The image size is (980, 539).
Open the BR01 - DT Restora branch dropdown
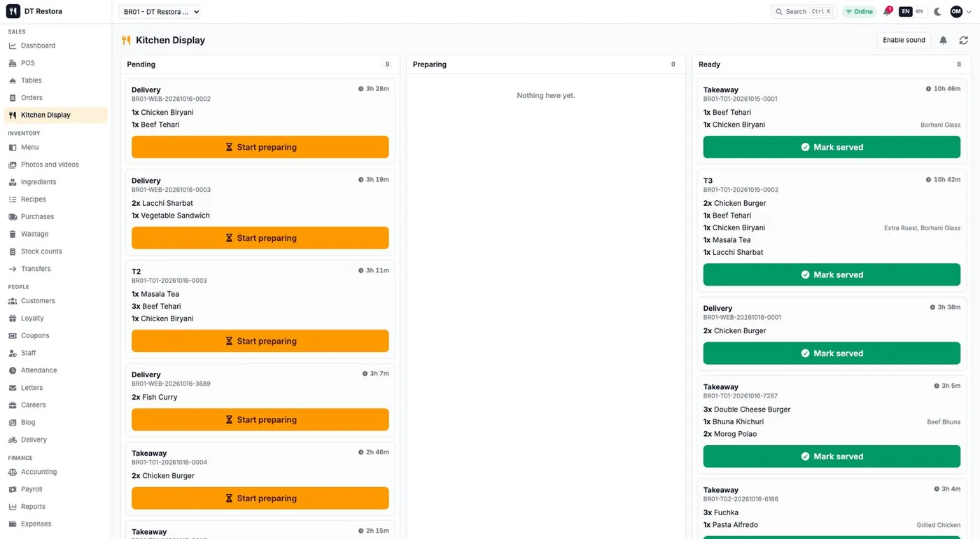pyautogui.click(x=160, y=12)
